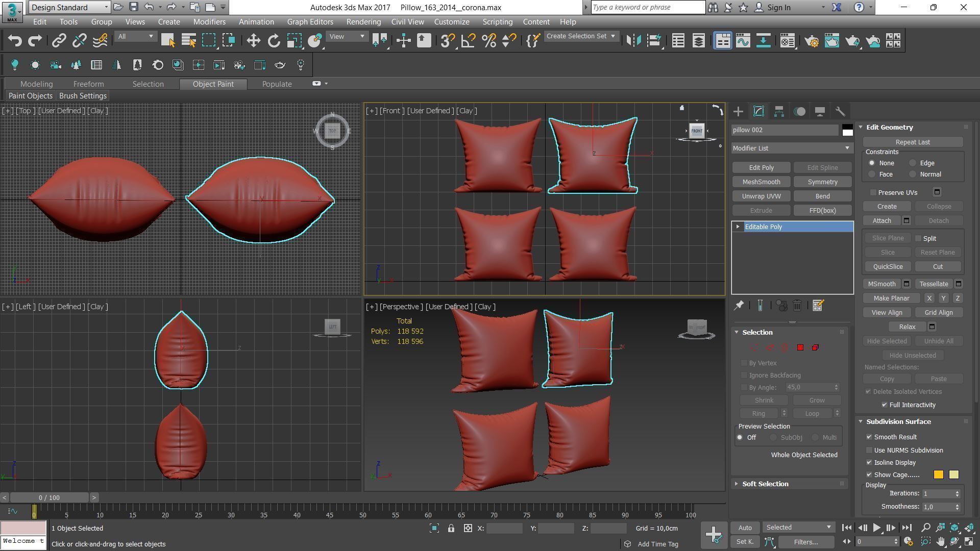Select the Face constraint radio button
Image resolution: width=980 pixels, height=551 pixels.
(x=872, y=174)
